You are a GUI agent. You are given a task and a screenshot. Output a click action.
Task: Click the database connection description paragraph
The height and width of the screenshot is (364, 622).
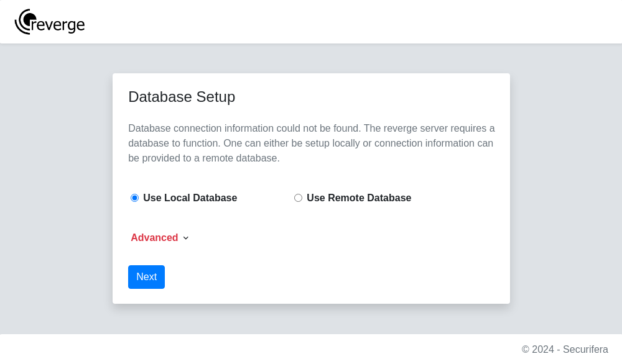(x=312, y=143)
